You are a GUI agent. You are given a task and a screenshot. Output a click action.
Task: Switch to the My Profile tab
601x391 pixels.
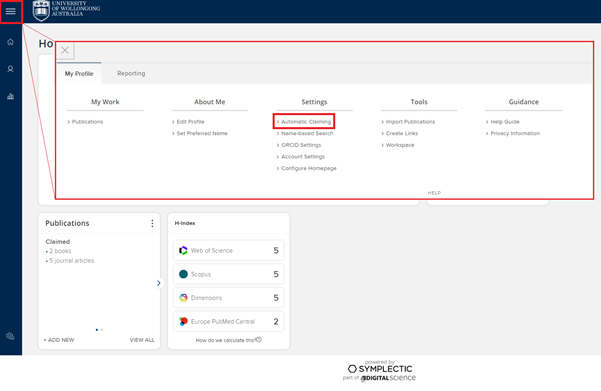[79, 74]
